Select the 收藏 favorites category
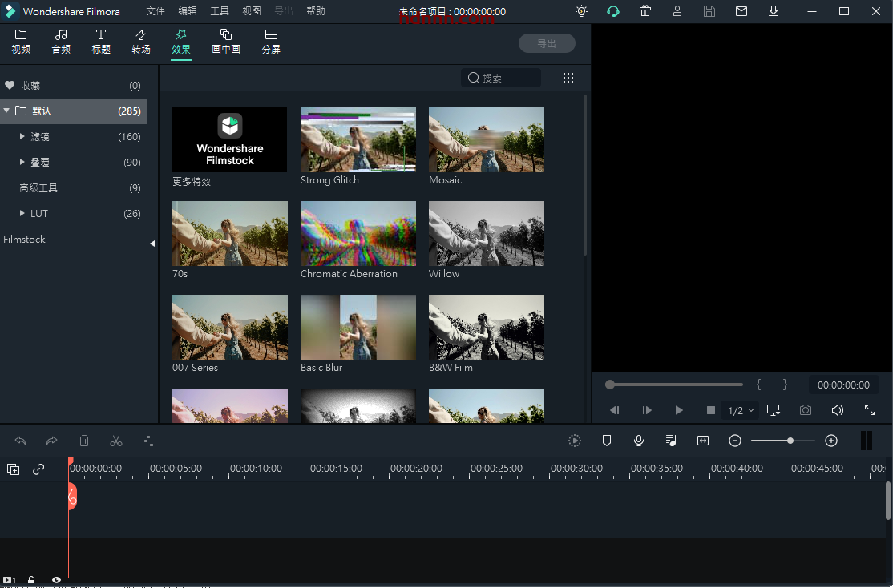The height and width of the screenshot is (588, 893). coord(73,86)
